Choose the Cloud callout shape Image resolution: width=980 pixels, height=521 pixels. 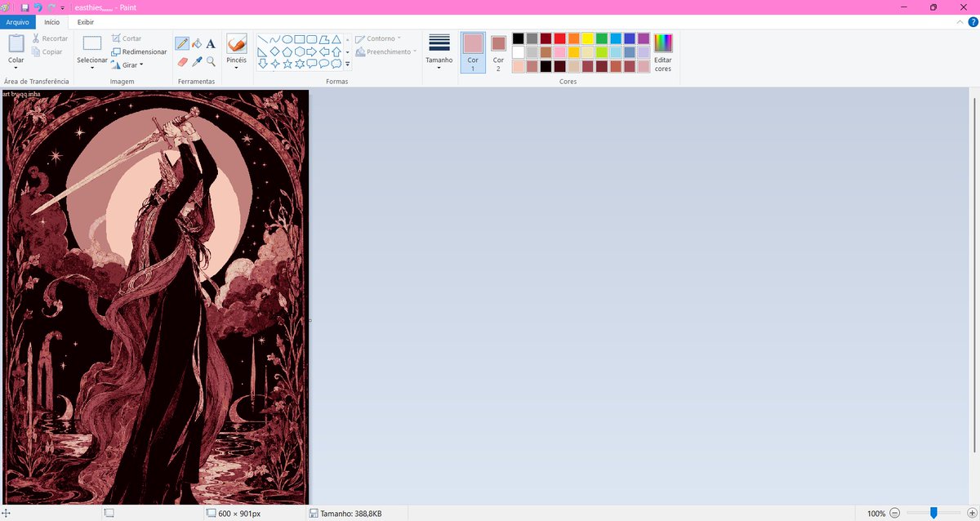[336, 64]
